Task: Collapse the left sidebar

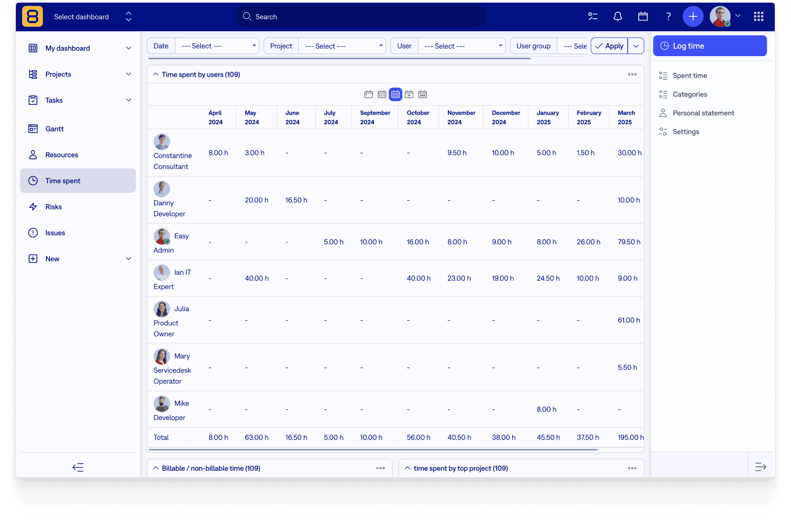Action: [x=78, y=468]
